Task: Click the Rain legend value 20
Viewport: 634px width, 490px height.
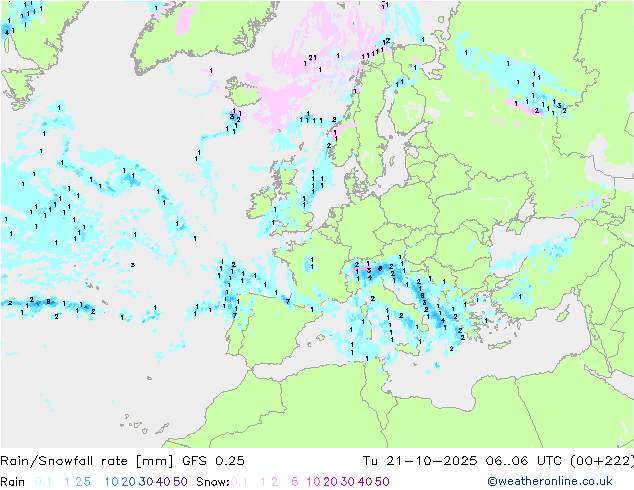Action: (129, 482)
